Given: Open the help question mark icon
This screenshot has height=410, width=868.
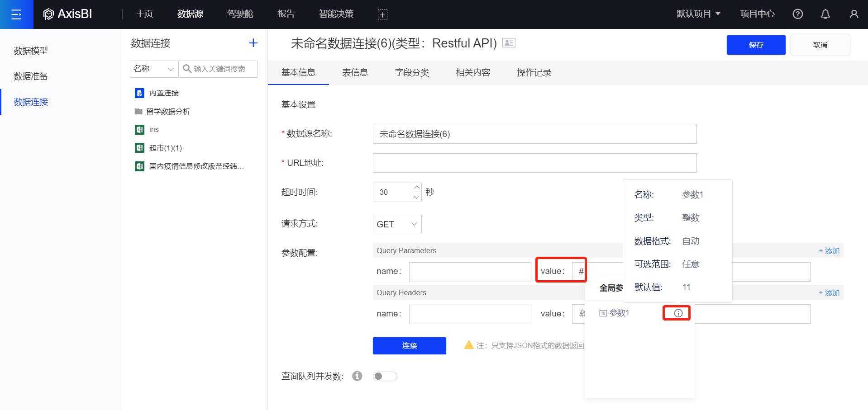Looking at the screenshot, I should click(797, 14).
